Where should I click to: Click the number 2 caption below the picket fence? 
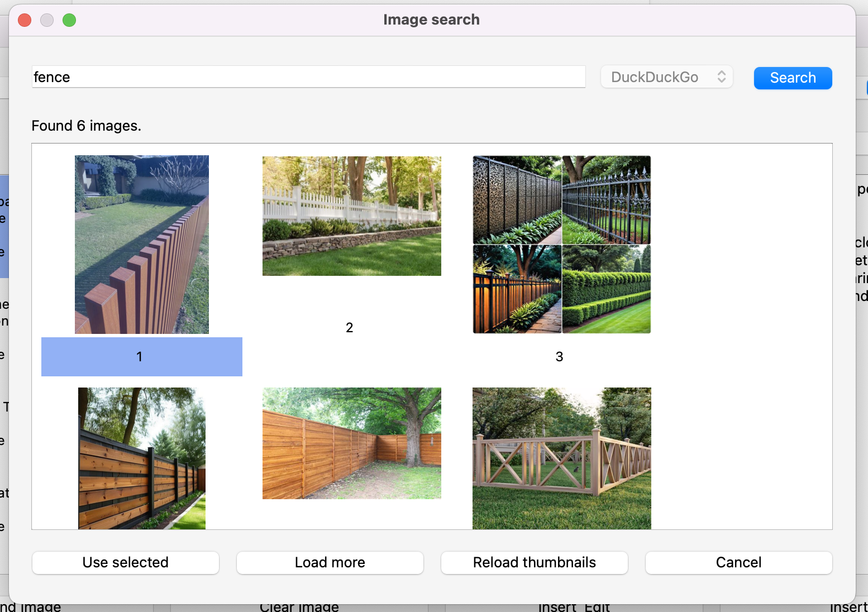point(350,327)
